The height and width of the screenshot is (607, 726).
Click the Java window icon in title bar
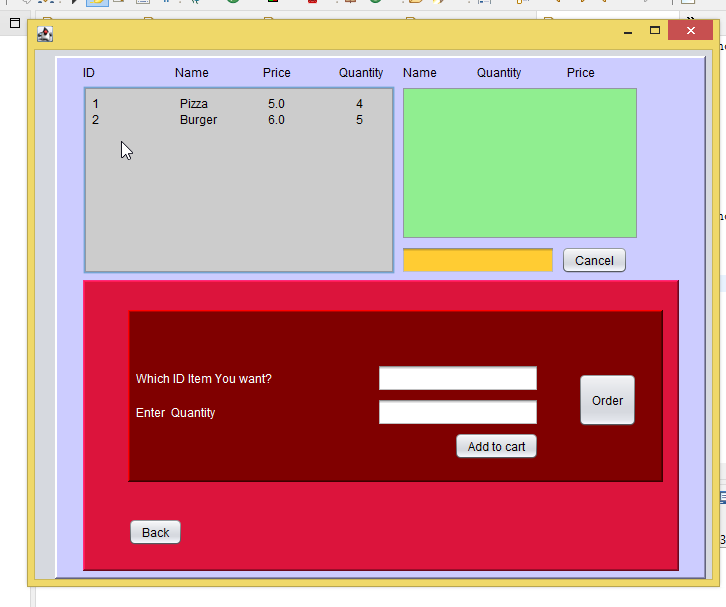[x=45, y=33]
